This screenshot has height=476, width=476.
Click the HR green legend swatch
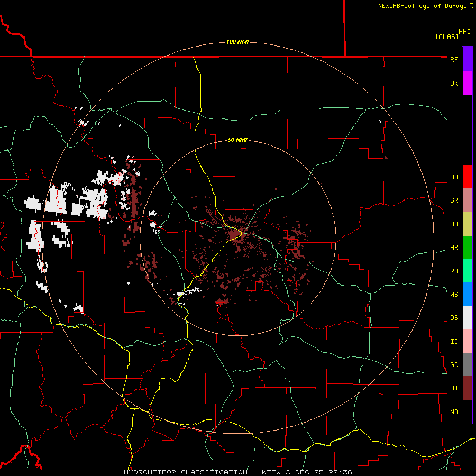tap(467, 247)
